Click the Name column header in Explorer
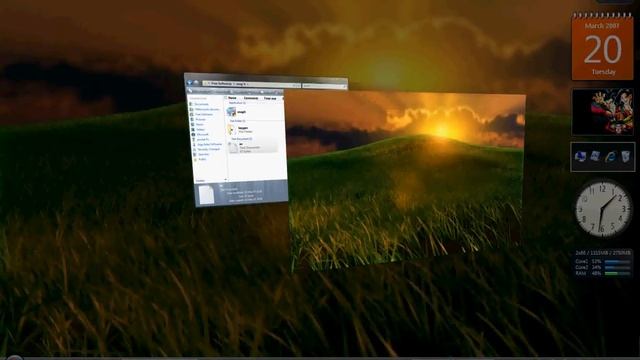The height and width of the screenshot is (360, 640). click(x=232, y=98)
